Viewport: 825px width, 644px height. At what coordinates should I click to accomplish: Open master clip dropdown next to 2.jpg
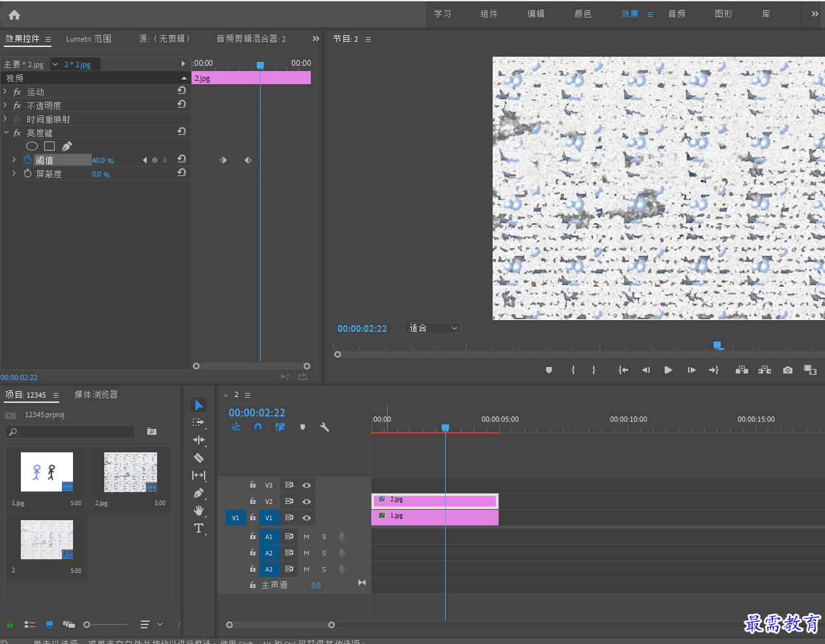point(55,65)
